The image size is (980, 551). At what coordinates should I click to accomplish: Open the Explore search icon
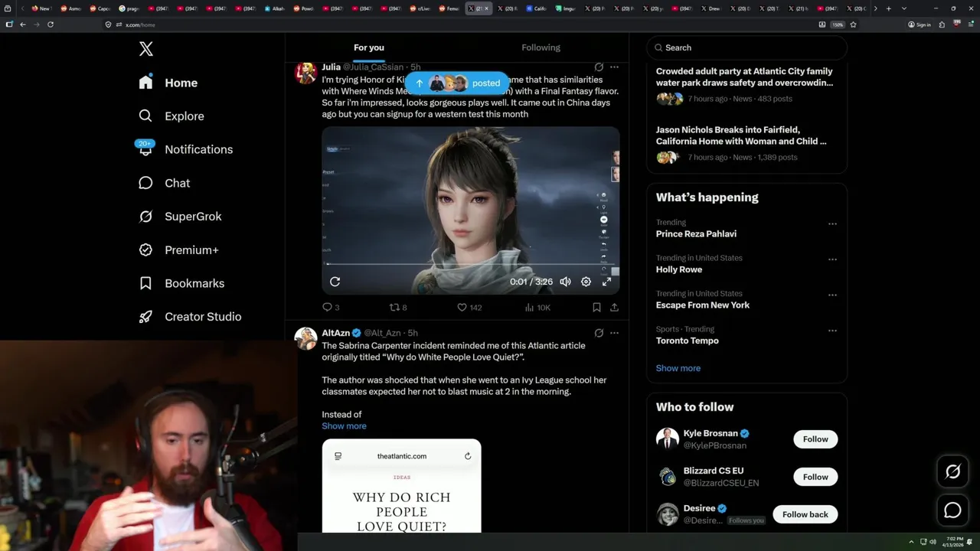[x=145, y=116]
